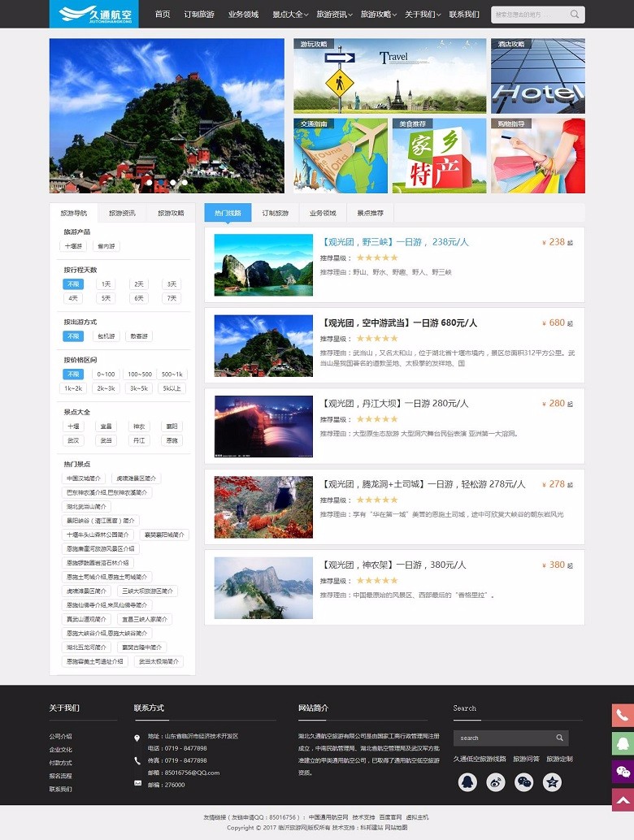
Task: Select 不限 under 按行程天数
Action: (73, 284)
